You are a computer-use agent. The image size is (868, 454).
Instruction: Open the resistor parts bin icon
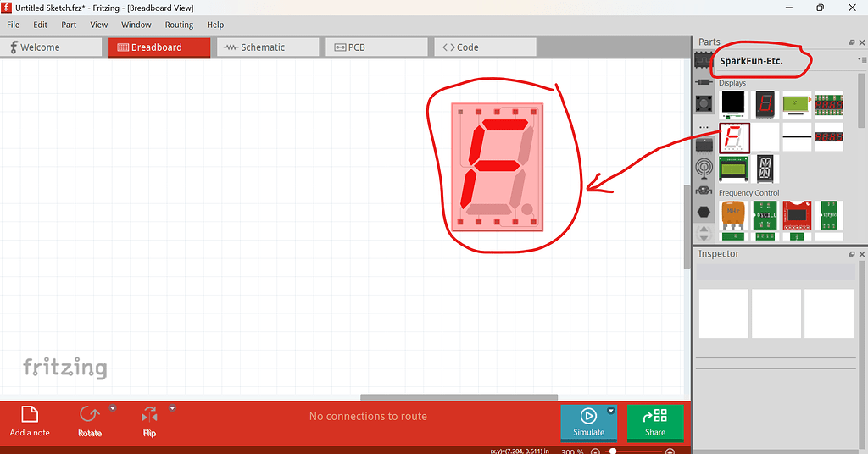(704, 82)
